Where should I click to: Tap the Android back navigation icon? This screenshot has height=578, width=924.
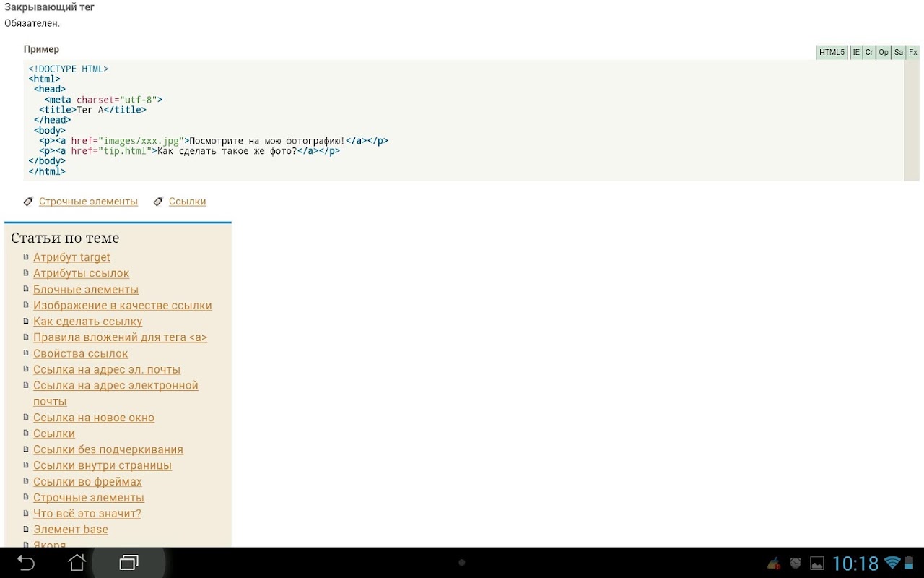(26, 563)
